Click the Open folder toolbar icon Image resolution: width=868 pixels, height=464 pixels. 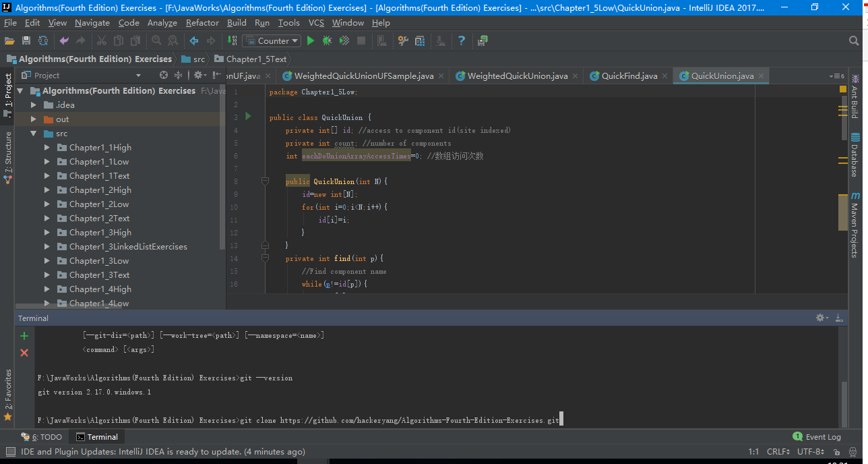point(9,40)
